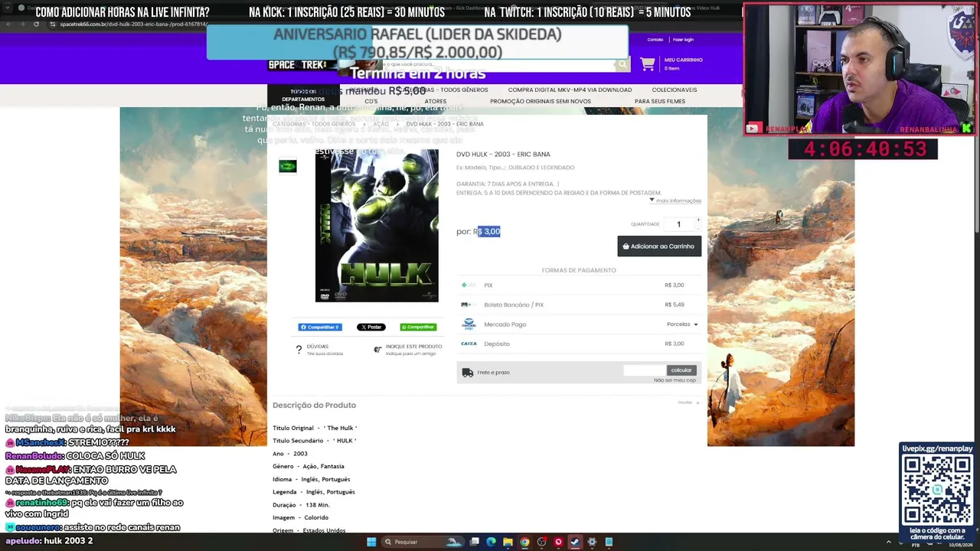Open File Explorer from the taskbar
The height and width of the screenshot is (551, 980).
(x=508, y=542)
